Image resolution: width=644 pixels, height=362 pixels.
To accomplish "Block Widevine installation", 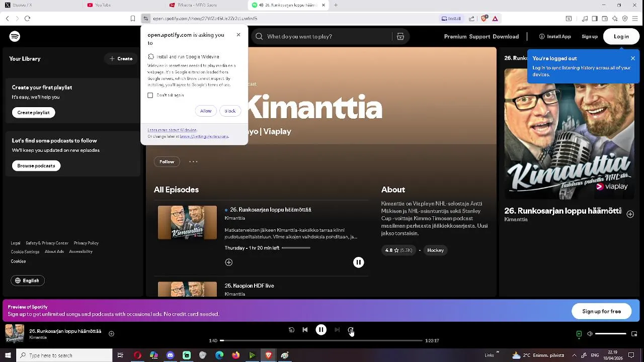I will [230, 111].
